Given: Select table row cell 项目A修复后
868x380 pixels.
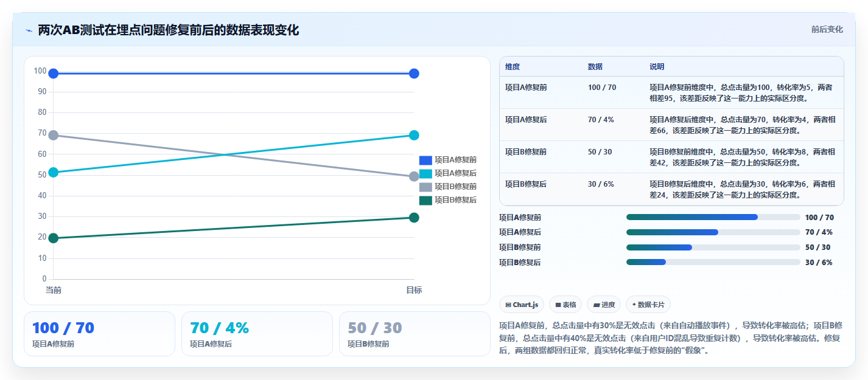Looking at the screenshot, I should click(x=526, y=120).
